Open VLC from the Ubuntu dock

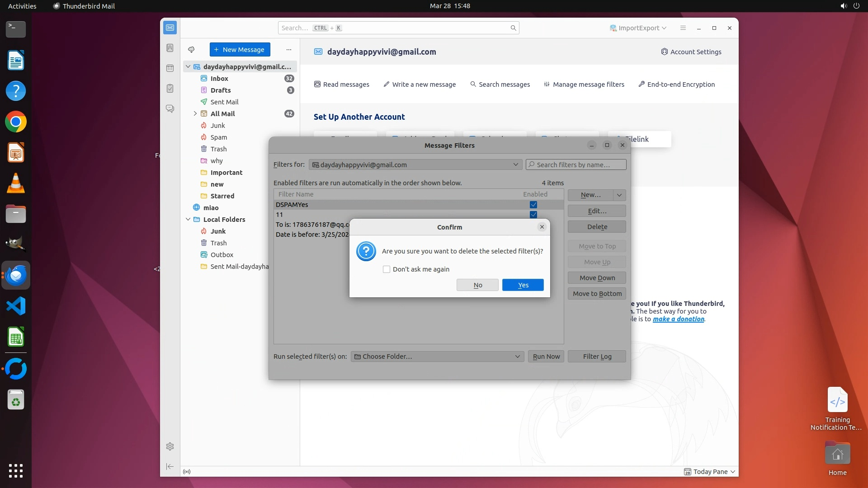click(16, 183)
